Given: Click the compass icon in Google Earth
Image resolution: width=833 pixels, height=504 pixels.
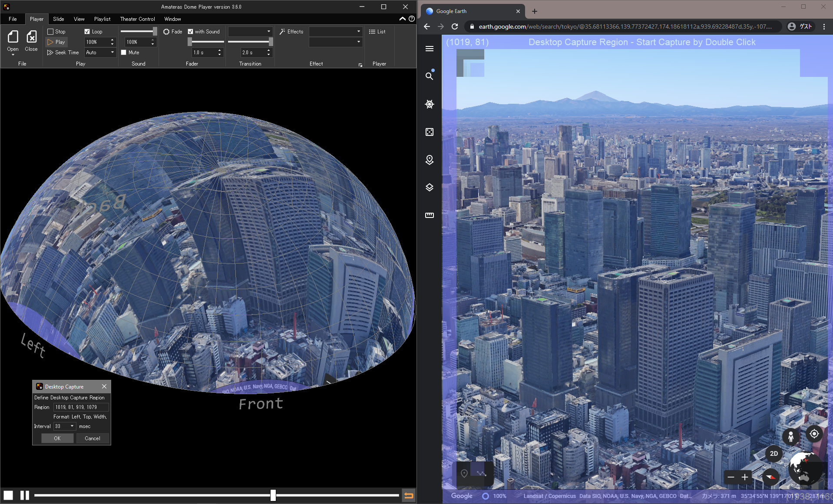Looking at the screenshot, I should (771, 477).
